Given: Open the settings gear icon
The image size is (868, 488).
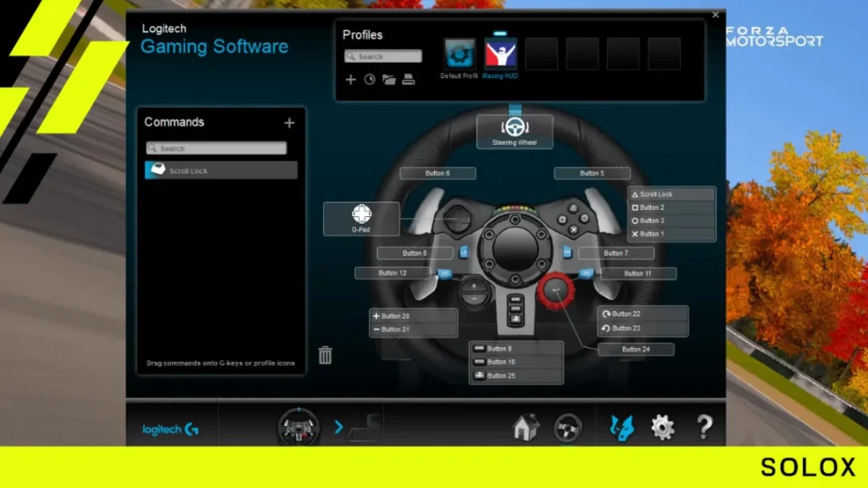Looking at the screenshot, I should pyautogui.click(x=662, y=428).
